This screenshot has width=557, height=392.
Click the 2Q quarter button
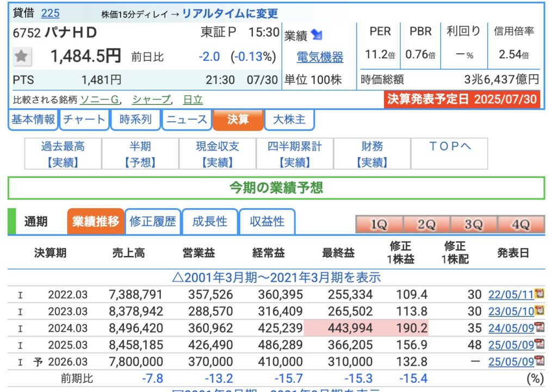(x=426, y=224)
